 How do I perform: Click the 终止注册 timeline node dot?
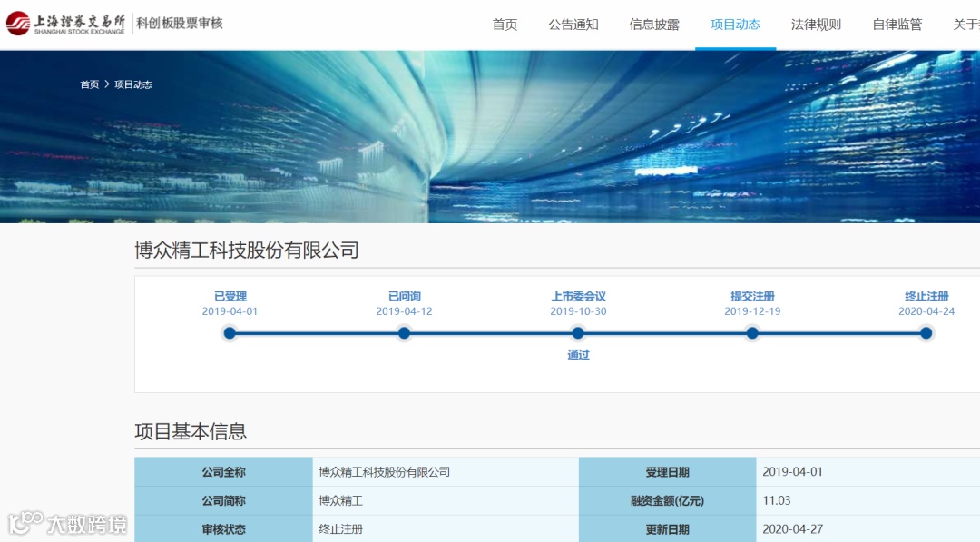(x=926, y=333)
